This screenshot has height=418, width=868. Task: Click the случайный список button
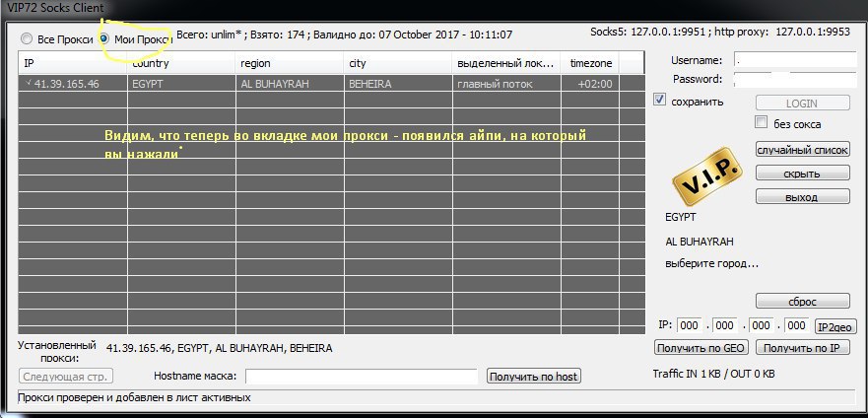point(802,150)
